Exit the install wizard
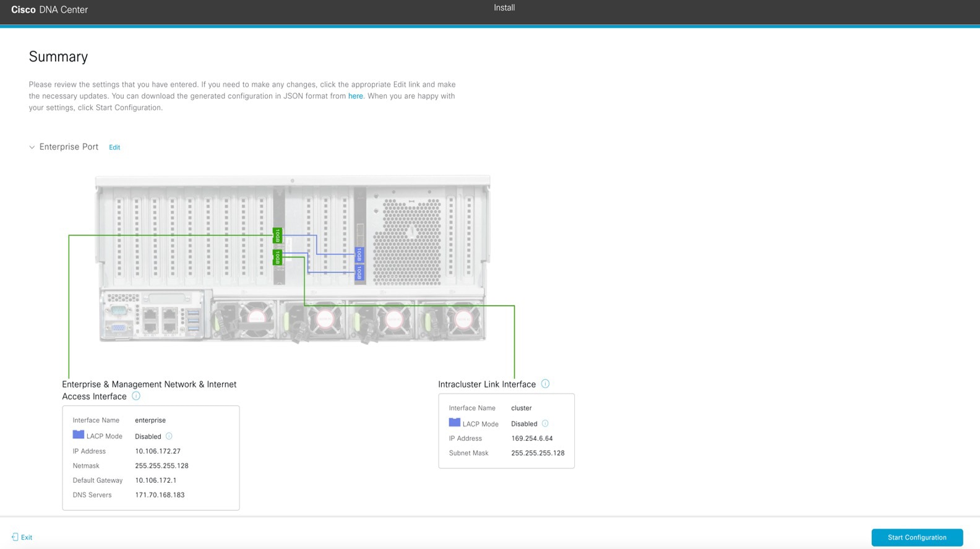 [x=22, y=537]
